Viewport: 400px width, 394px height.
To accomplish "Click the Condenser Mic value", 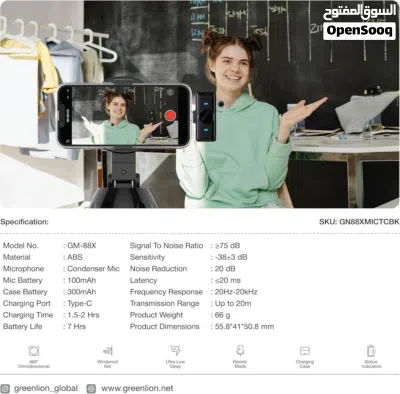I will pos(93,269).
